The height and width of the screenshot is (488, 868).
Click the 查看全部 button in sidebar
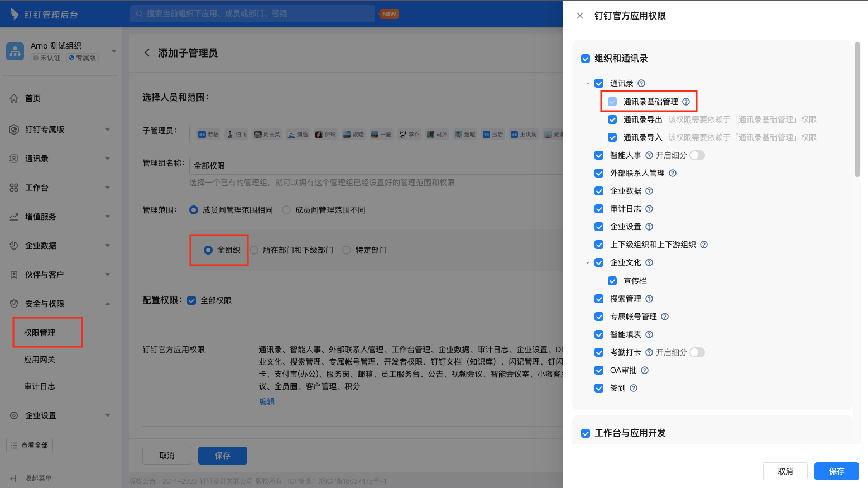pos(30,446)
